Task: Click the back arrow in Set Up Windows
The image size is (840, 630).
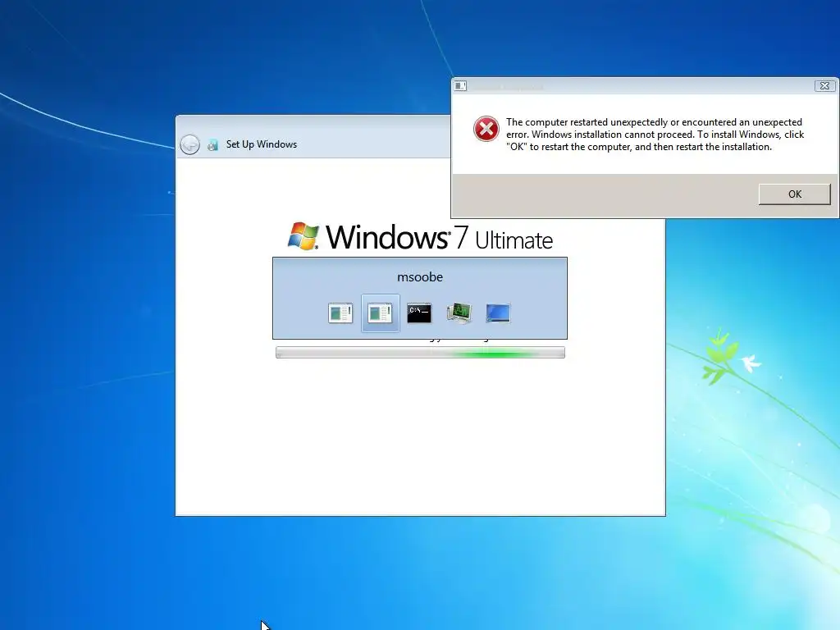Action: click(x=189, y=144)
